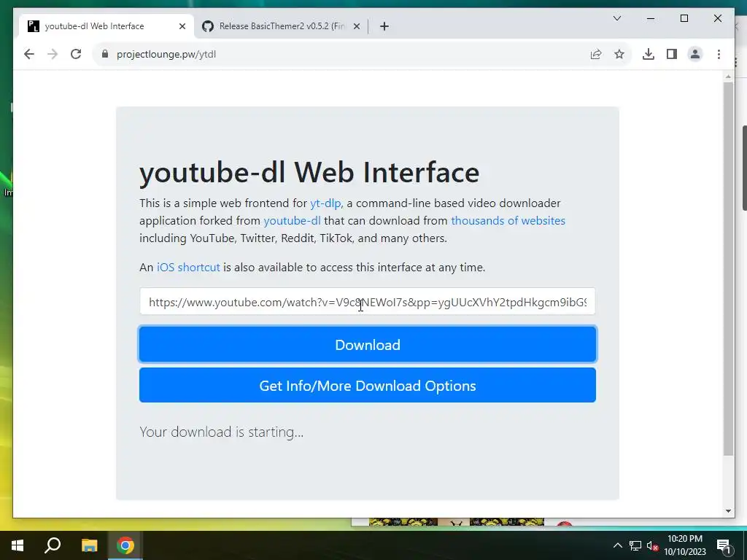
Task: Reload the current page
Action: [x=76, y=54]
